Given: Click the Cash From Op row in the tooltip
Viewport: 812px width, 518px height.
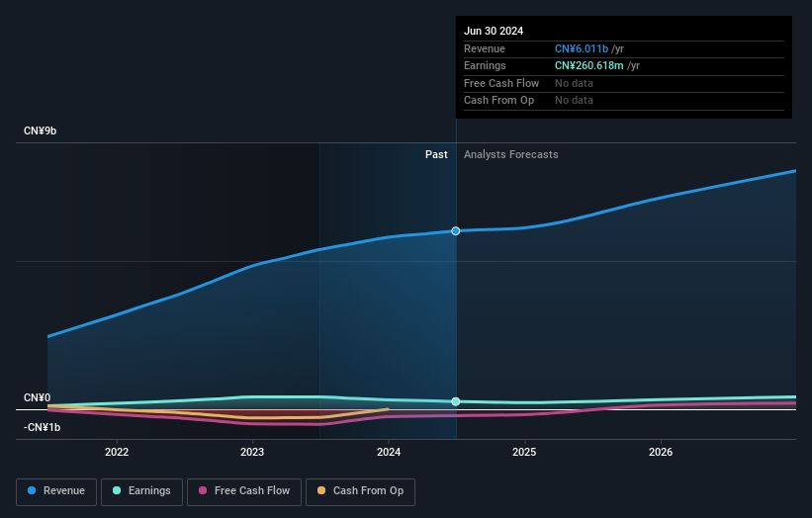Looking at the screenshot, I should pos(623,101).
